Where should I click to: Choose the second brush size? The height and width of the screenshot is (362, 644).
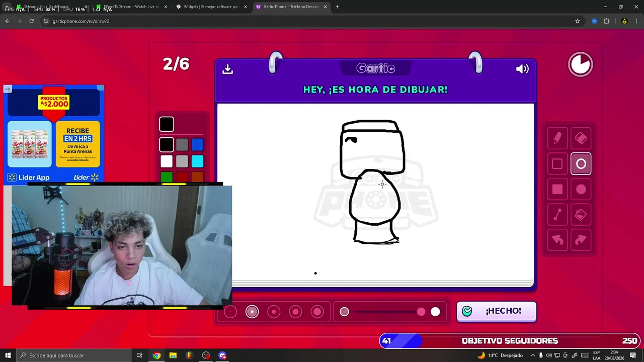[x=252, y=312]
